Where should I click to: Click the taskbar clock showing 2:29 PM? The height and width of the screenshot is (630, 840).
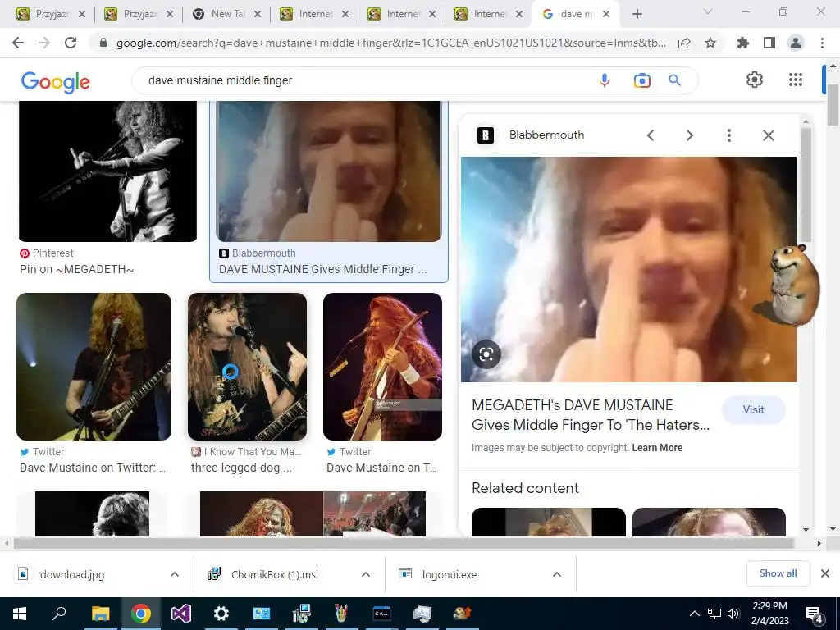coord(769,614)
